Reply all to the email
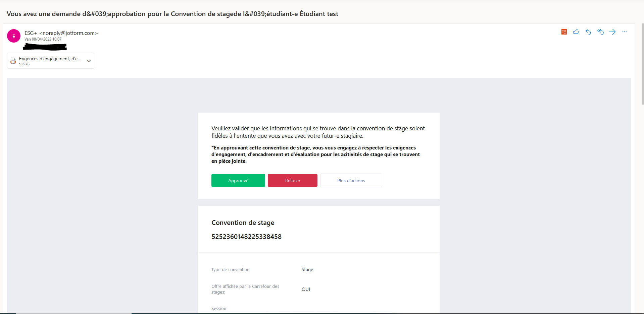Viewport: 644px width, 314px height. coord(600,32)
